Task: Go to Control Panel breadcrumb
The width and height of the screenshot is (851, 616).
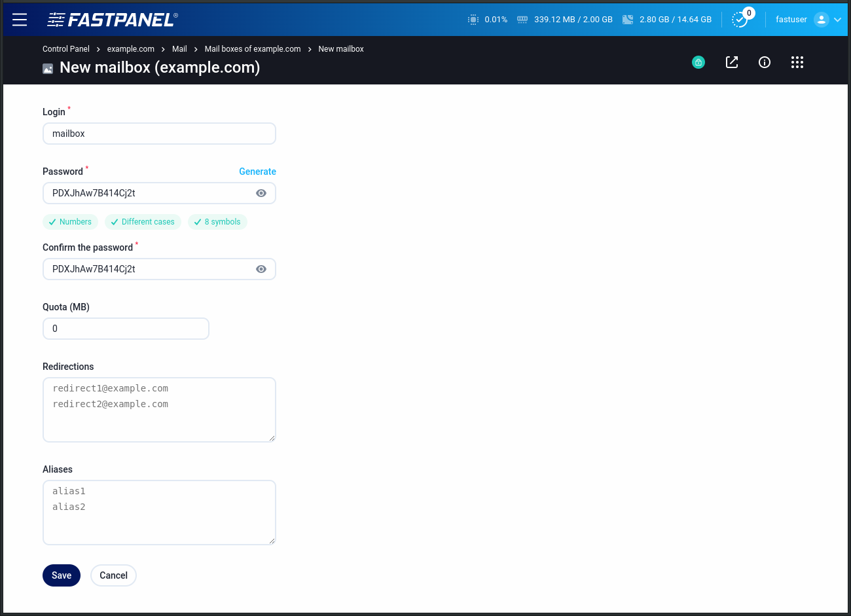Action: 66,49
